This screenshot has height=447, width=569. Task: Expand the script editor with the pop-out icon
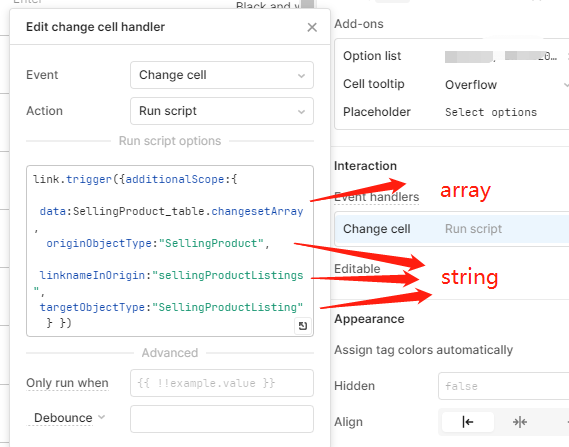302,326
